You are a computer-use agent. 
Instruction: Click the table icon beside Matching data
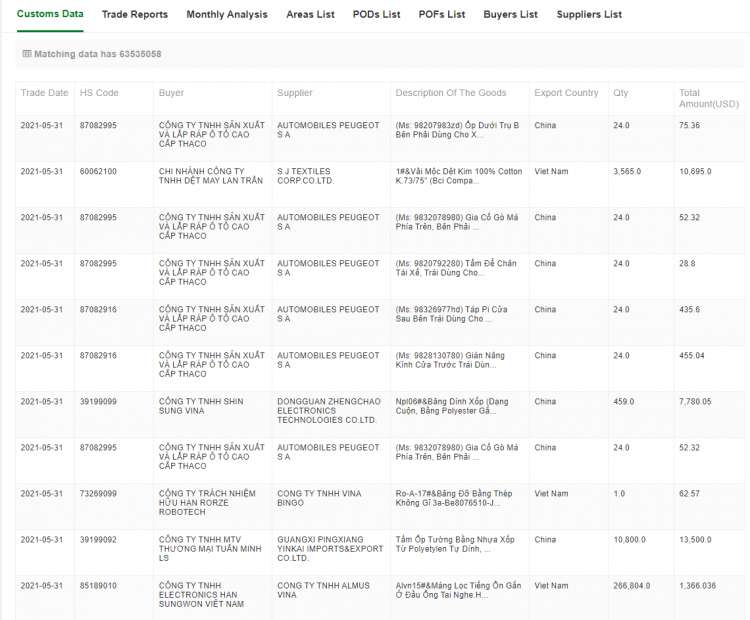point(27,54)
